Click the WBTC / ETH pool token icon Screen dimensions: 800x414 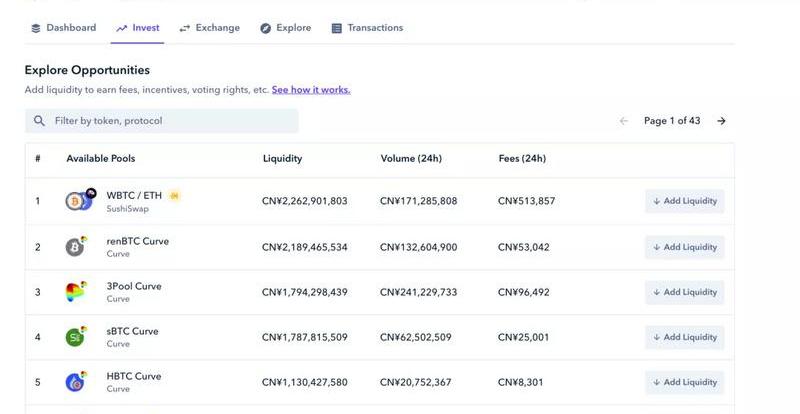coord(80,200)
